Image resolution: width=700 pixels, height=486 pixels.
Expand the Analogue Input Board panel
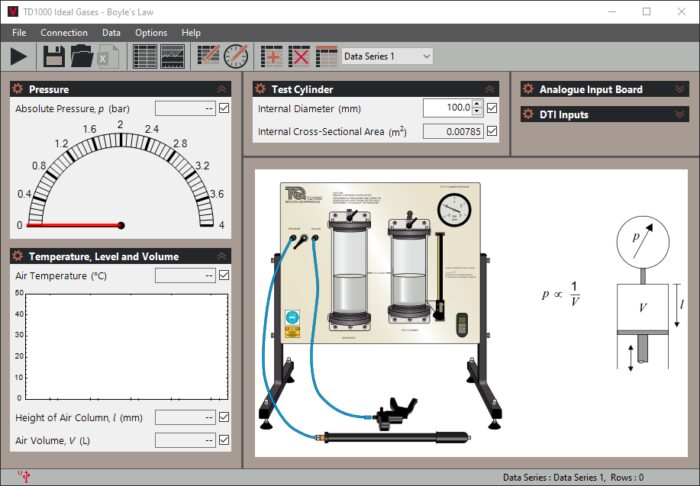tap(679, 89)
